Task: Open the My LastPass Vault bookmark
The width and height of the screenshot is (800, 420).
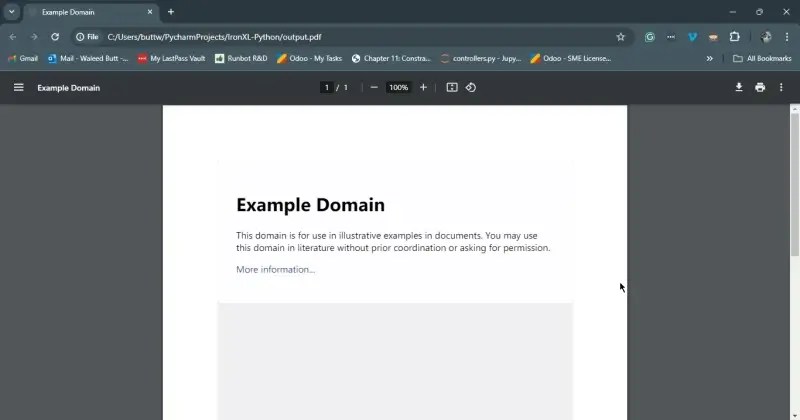Action: (x=171, y=59)
